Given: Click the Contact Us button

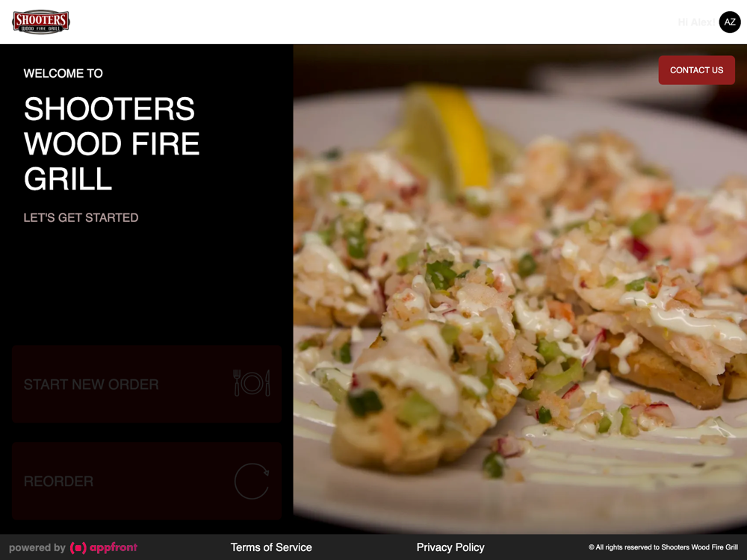Looking at the screenshot, I should pyautogui.click(x=696, y=70).
